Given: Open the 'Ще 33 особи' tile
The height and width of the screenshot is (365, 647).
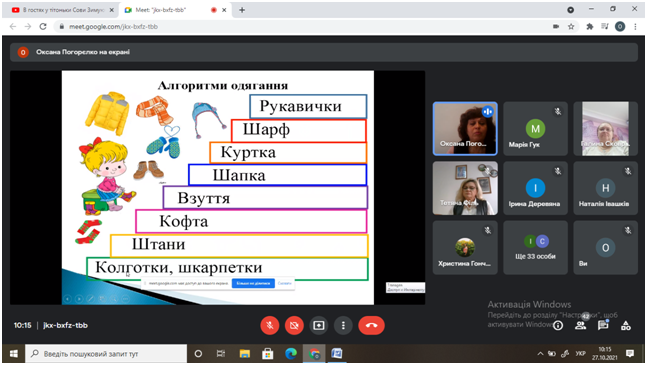Looking at the screenshot, I should pos(535,247).
